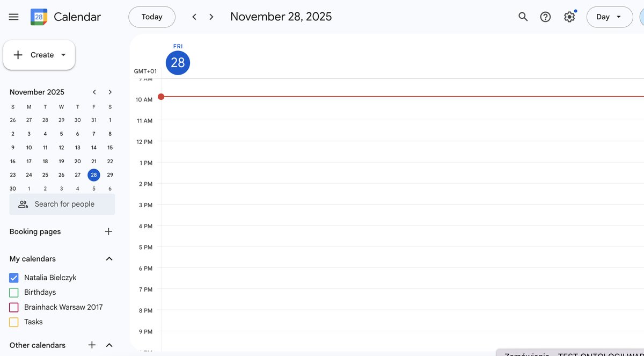Collapse the My calendars section
The image size is (644, 356).
[x=109, y=259]
